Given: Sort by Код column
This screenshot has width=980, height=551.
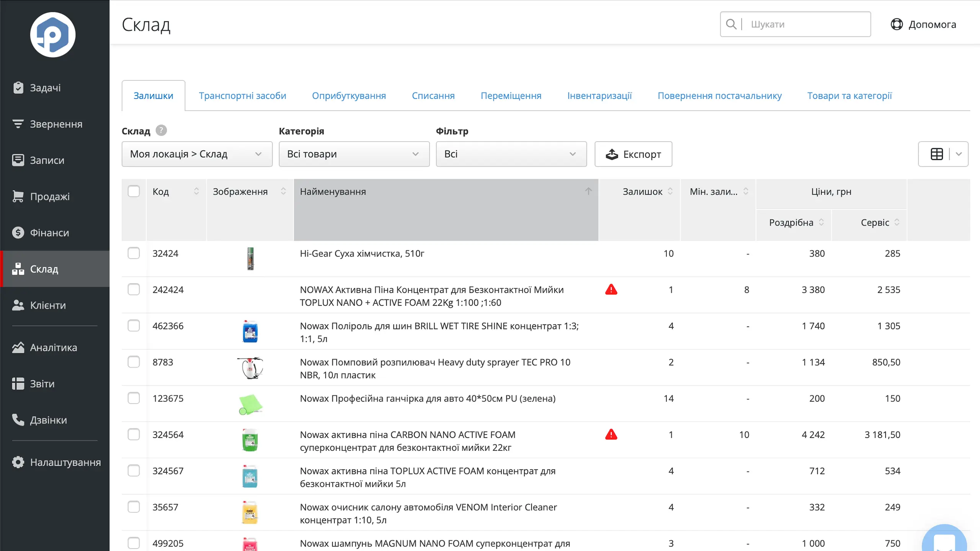Looking at the screenshot, I should tap(196, 191).
